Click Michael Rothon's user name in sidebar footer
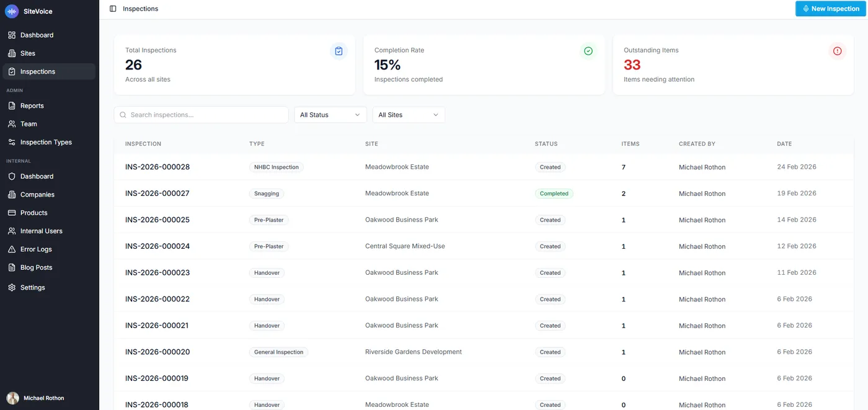 [43, 398]
